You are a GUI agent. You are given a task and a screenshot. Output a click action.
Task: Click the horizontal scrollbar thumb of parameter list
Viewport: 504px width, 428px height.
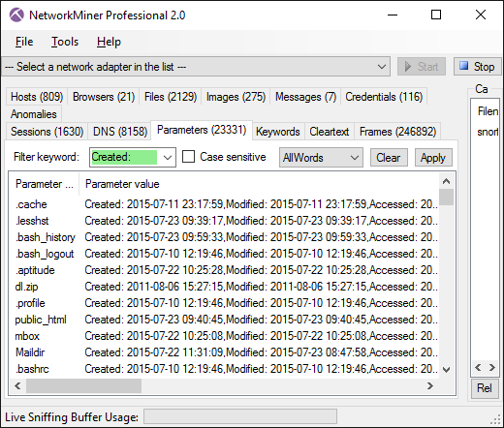click(83, 386)
